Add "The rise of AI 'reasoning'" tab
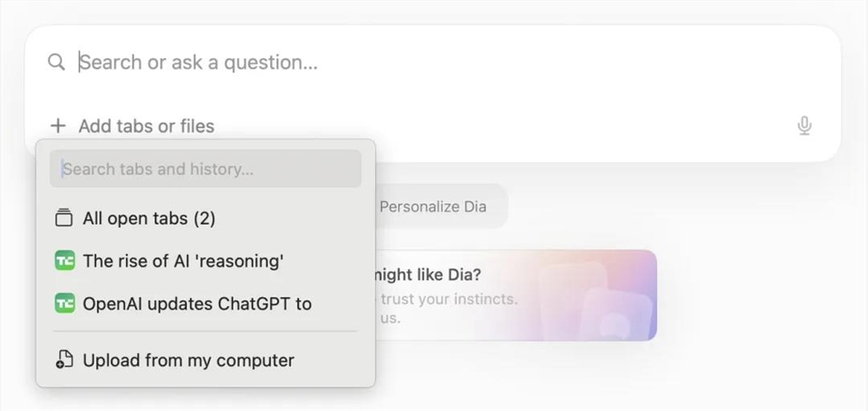 click(x=183, y=261)
